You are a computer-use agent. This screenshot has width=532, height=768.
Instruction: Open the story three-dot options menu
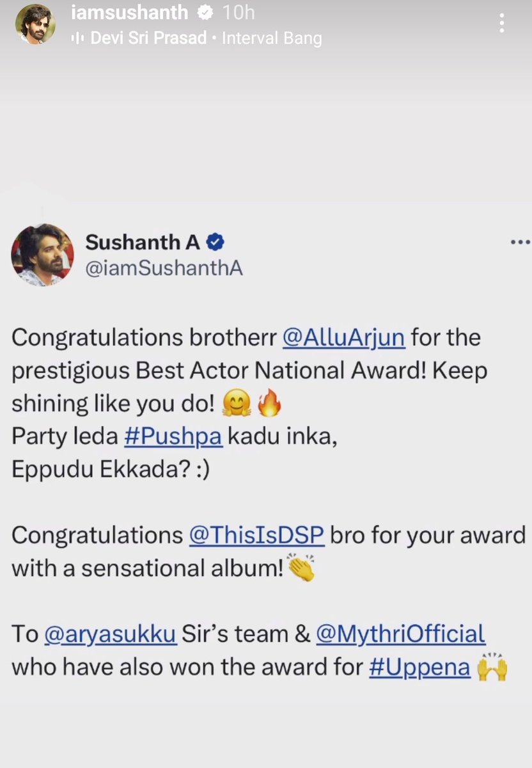pos(503,22)
